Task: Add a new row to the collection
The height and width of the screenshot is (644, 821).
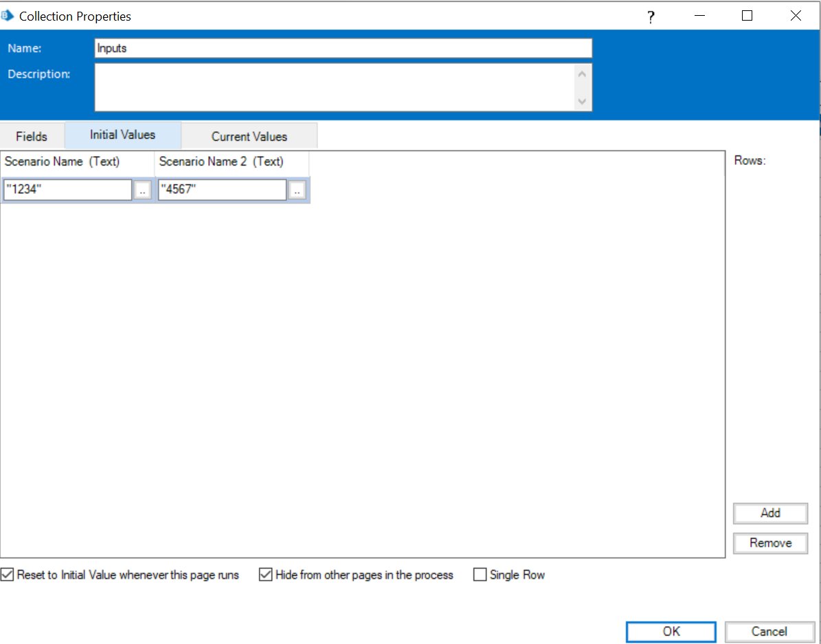Action: pos(770,513)
